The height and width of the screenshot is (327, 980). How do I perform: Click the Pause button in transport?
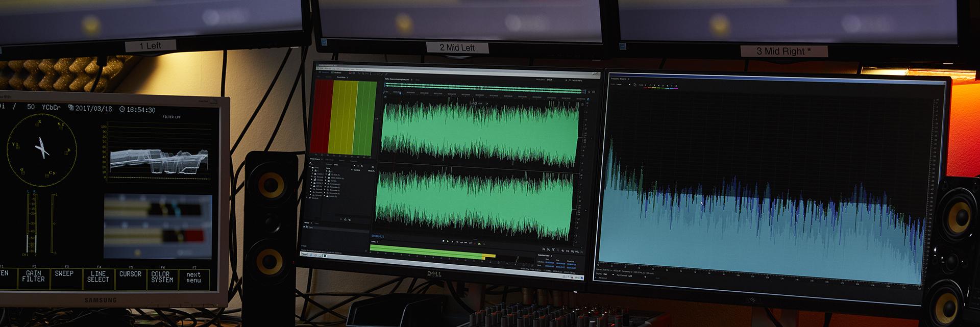[x=452, y=242]
